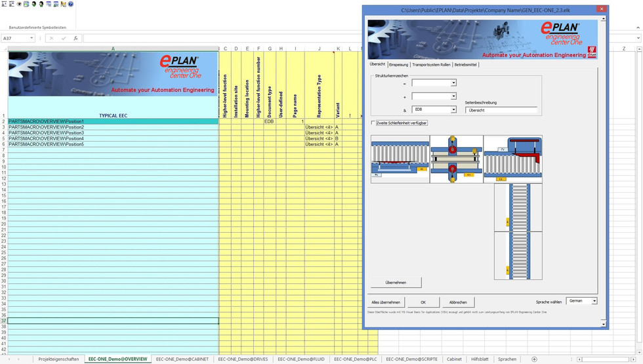Click the formula bar cancel X icon
The image size is (643, 364).
pyautogui.click(x=51, y=38)
